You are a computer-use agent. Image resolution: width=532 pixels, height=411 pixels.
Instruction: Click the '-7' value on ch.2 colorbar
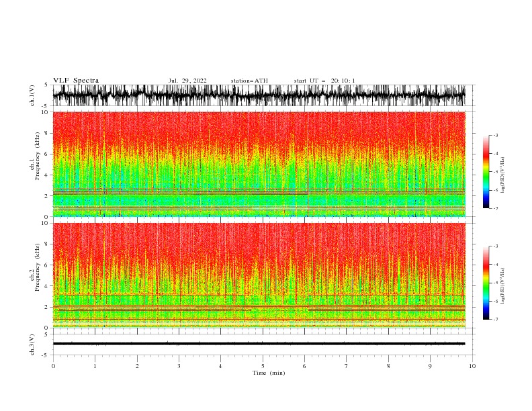point(496,319)
